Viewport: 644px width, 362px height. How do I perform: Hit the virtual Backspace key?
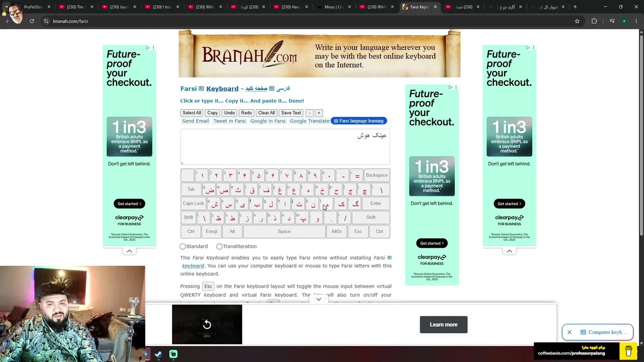click(x=377, y=175)
